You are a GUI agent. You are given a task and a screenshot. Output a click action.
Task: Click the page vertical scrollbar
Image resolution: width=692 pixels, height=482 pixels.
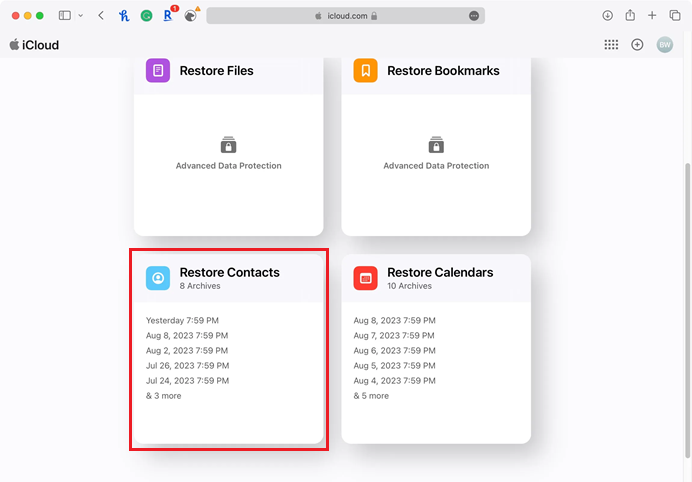pyautogui.click(x=687, y=311)
